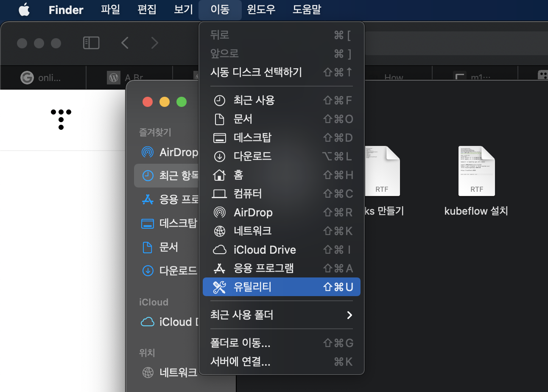Select 네트워크 globe icon in Finder sidebar
The width and height of the screenshot is (548, 392).
[147, 372]
